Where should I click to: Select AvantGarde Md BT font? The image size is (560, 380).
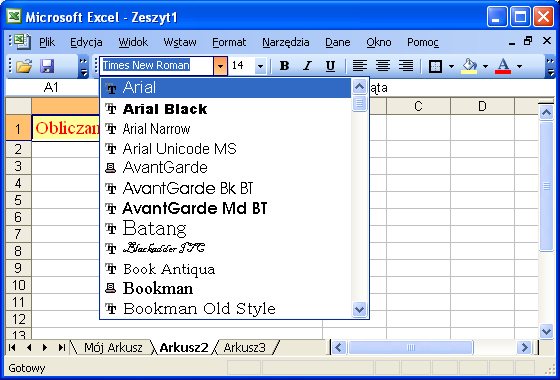pos(226,208)
